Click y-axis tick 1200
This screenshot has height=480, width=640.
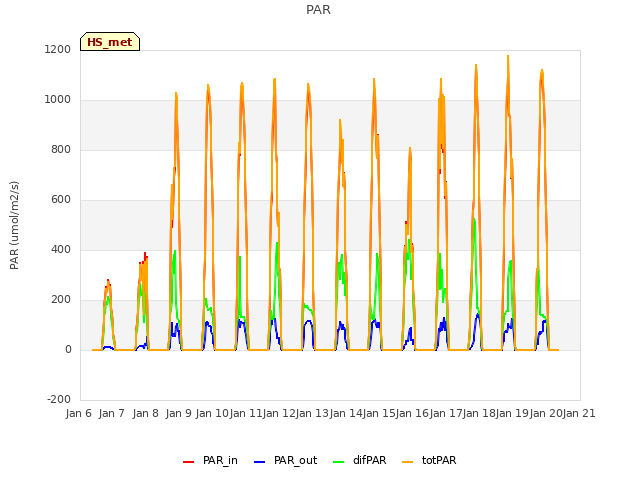coord(58,49)
